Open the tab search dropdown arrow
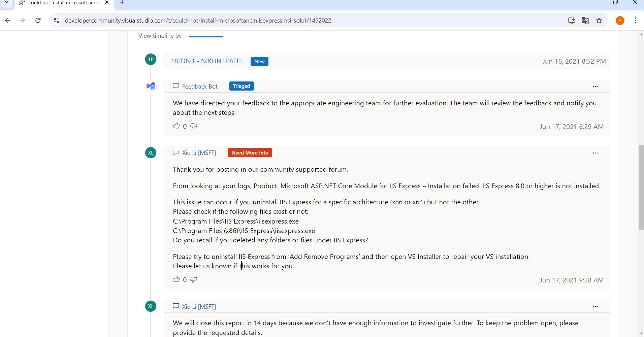Image resolution: width=644 pixels, height=337 pixels. point(6,3)
